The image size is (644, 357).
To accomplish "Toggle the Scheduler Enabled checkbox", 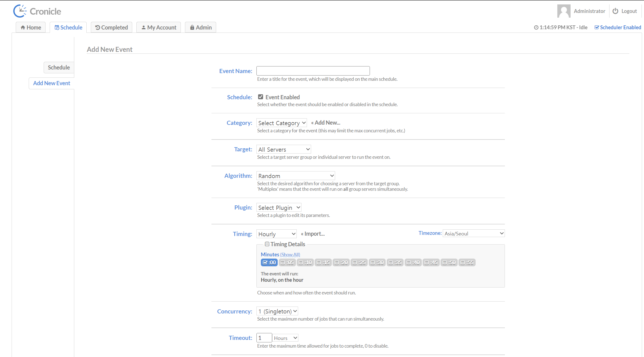I will [597, 27].
